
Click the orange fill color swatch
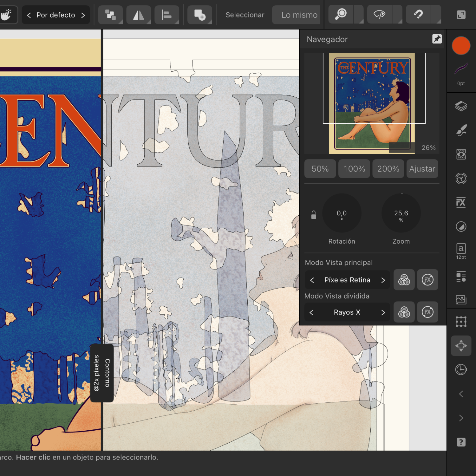[461, 46]
